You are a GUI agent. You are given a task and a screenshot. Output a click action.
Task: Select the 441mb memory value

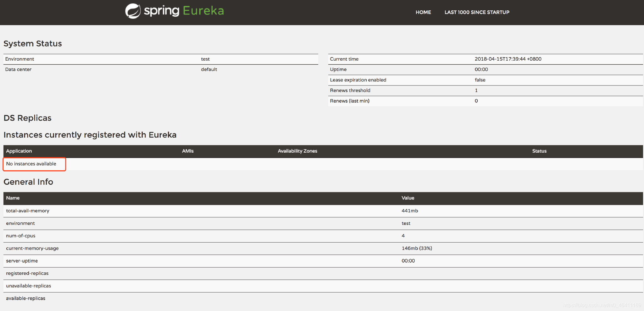click(410, 211)
